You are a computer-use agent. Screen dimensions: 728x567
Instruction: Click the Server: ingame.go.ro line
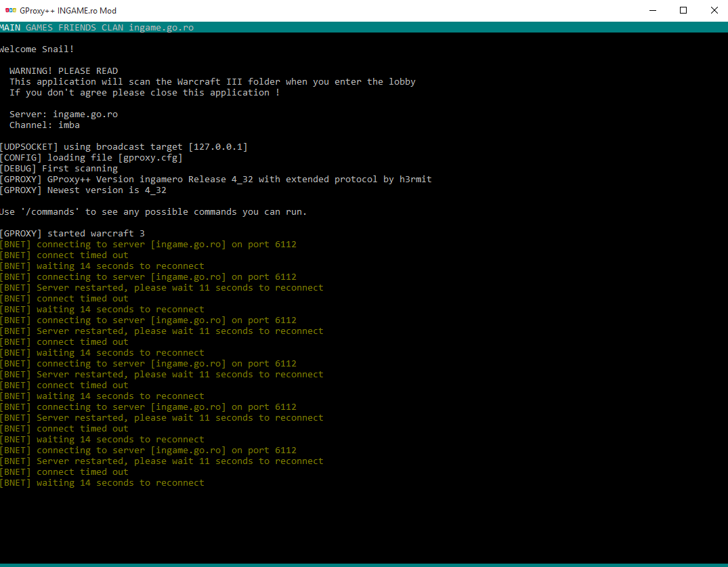(64, 114)
